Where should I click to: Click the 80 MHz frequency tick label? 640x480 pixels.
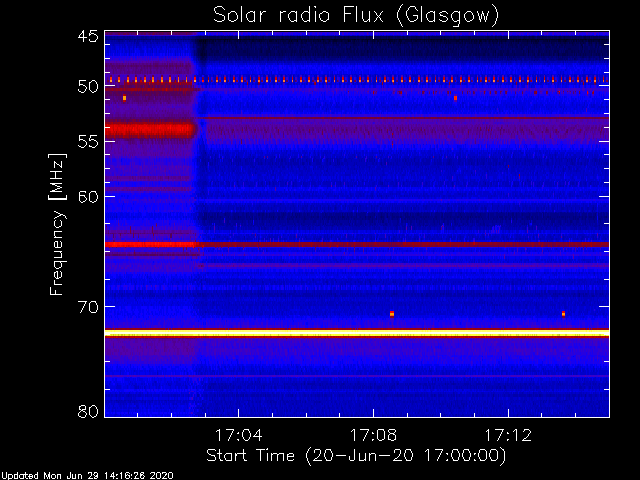(88, 411)
